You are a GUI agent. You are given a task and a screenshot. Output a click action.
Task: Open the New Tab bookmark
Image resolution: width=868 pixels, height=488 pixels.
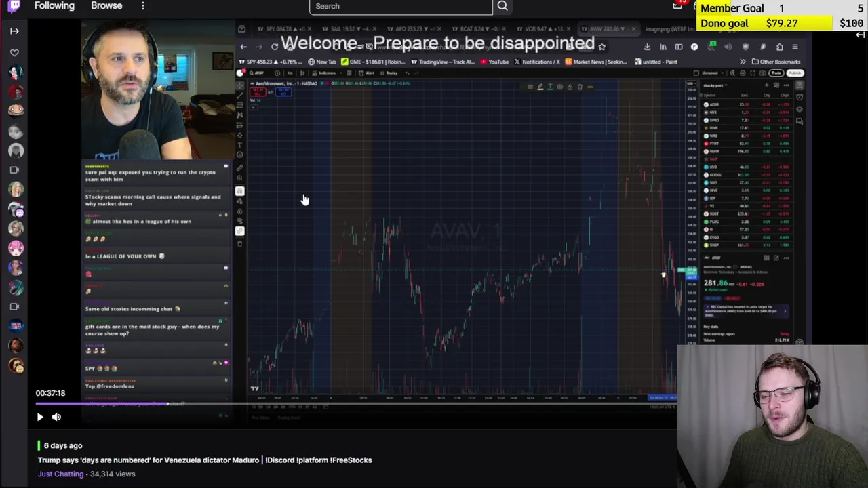click(323, 62)
